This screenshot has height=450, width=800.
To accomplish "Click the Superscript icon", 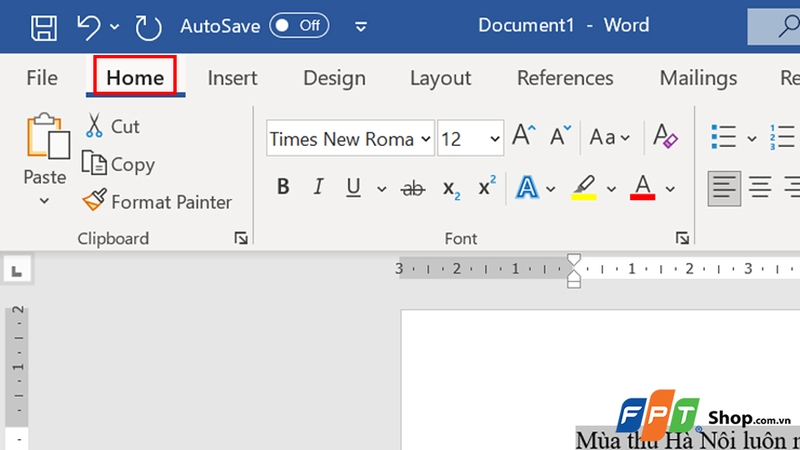I will click(487, 187).
